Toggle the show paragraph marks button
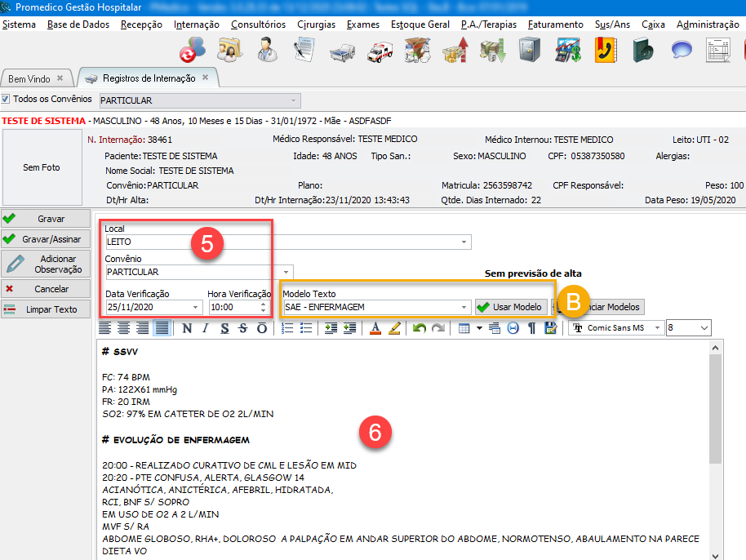 click(x=531, y=328)
